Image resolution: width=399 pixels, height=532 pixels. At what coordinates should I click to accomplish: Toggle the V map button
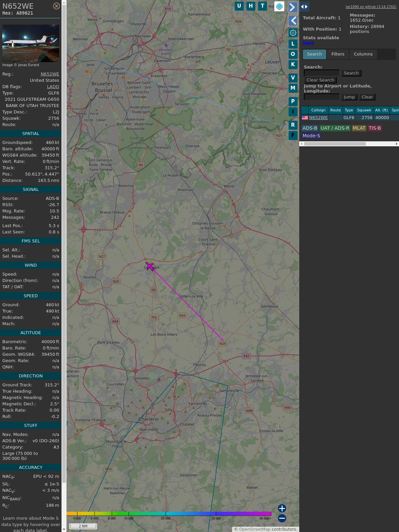point(293,77)
